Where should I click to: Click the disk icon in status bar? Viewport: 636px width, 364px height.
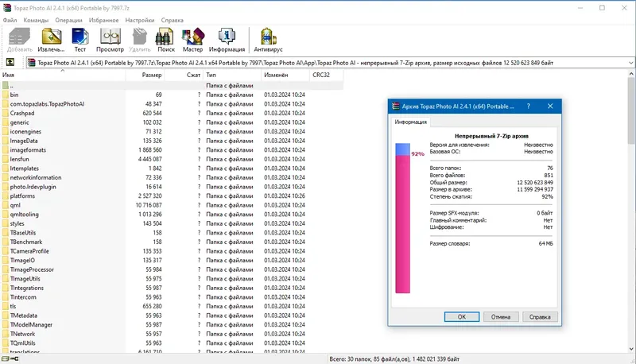pos(6,358)
